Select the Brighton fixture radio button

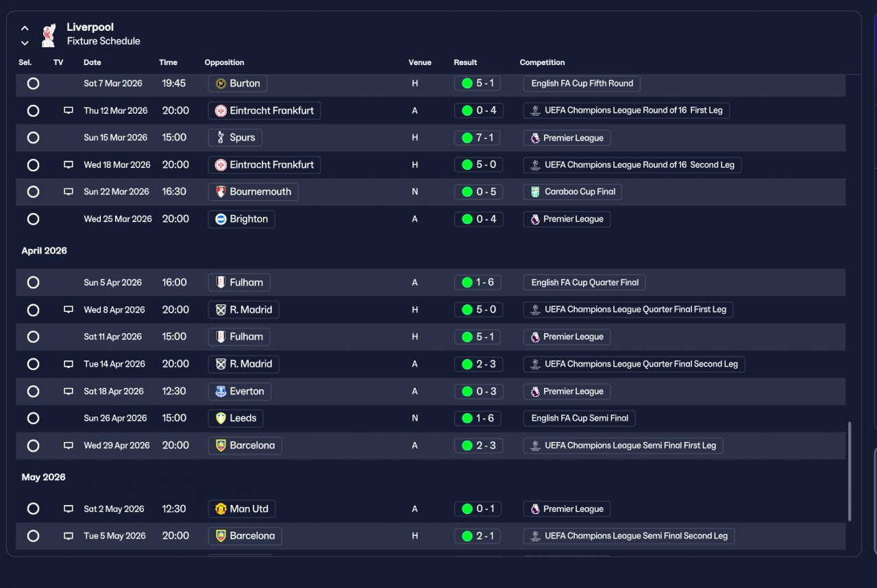point(33,219)
